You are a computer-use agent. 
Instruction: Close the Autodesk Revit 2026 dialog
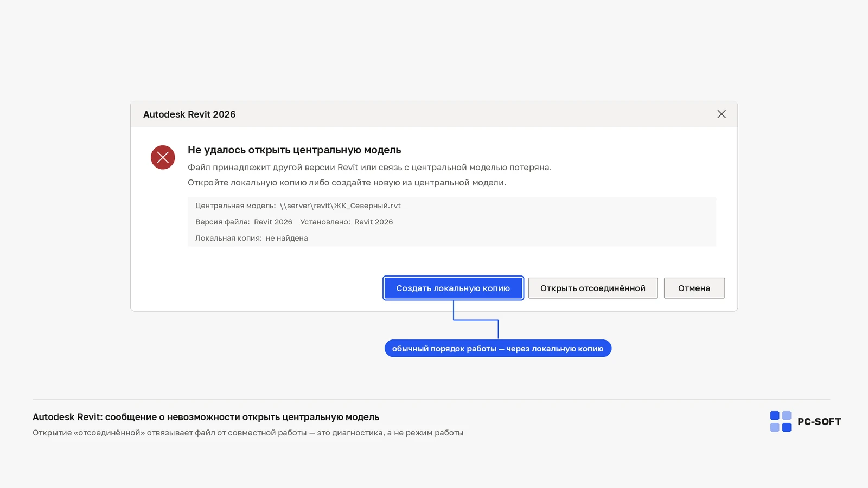coord(722,114)
